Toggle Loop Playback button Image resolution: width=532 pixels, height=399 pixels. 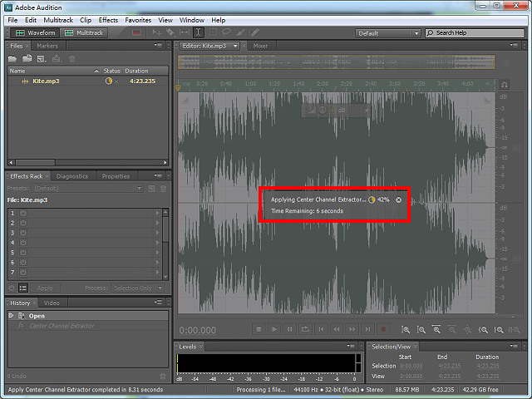(x=305, y=329)
